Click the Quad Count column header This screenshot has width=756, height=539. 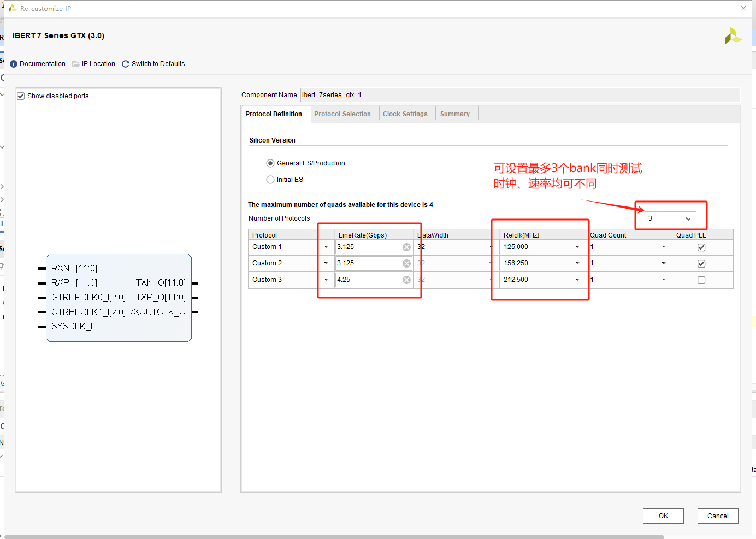point(608,235)
